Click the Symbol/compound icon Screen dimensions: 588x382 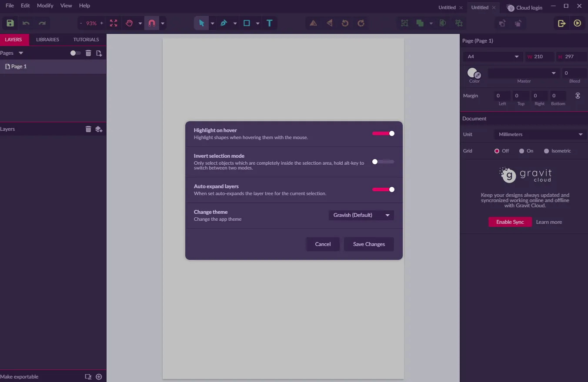tap(459, 23)
